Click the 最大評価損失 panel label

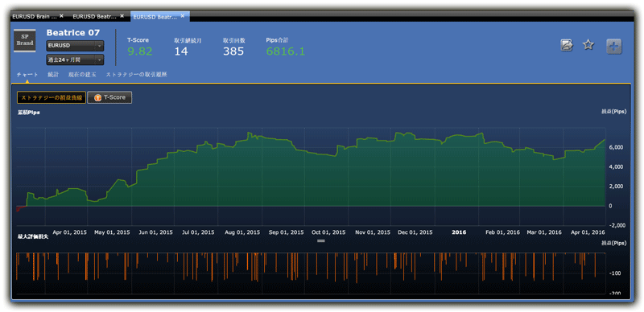point(32,237)
